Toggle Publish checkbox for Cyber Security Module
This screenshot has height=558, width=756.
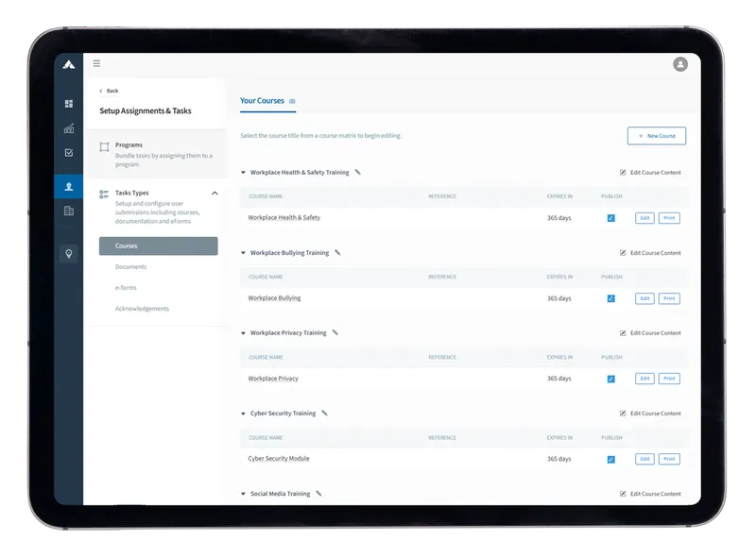click(x=610, y=459)
